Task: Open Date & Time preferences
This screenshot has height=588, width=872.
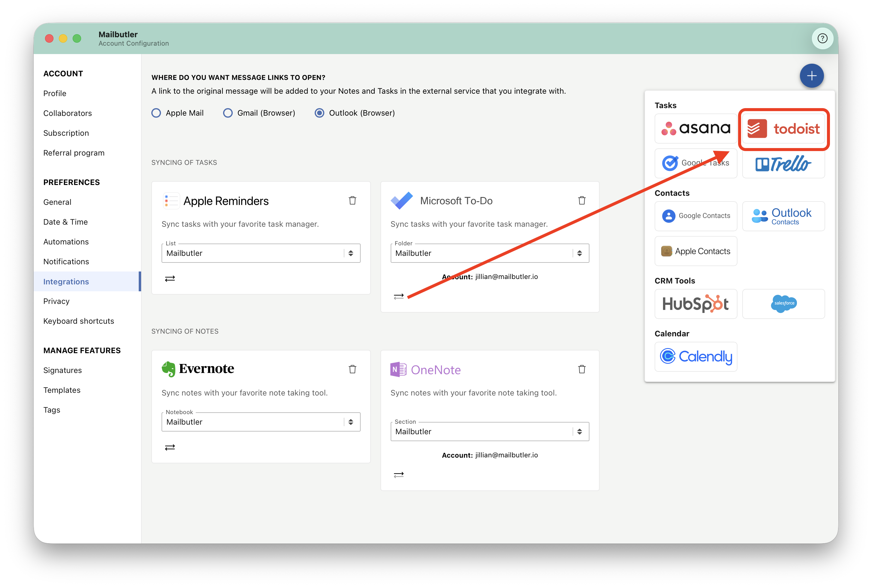Action: tap(65, 222)
